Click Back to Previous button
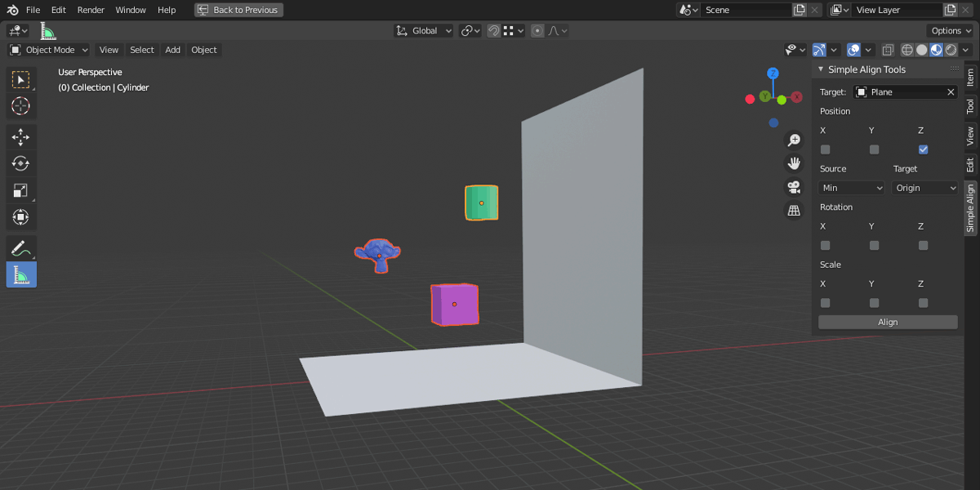980x490 pixels. coord(238,10)
